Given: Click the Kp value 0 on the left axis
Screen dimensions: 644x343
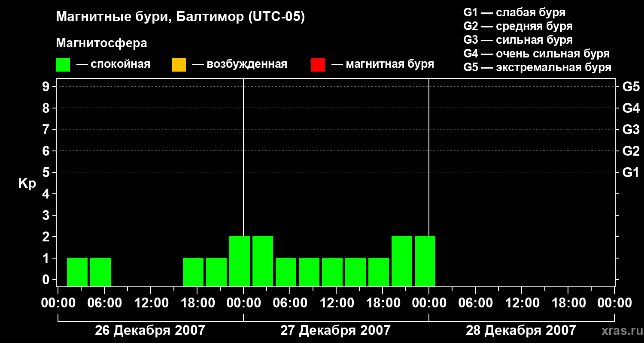Looking at the screenshot, I should (47, 280).
